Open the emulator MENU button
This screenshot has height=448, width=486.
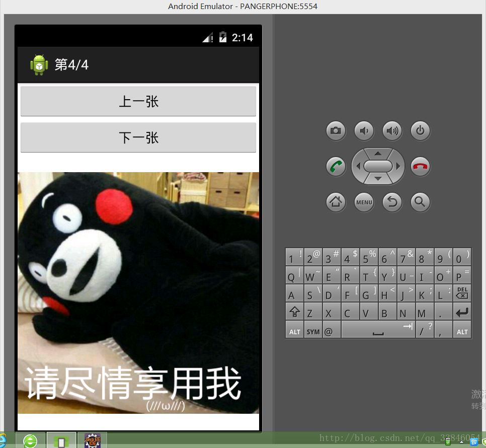pos(364,202)
